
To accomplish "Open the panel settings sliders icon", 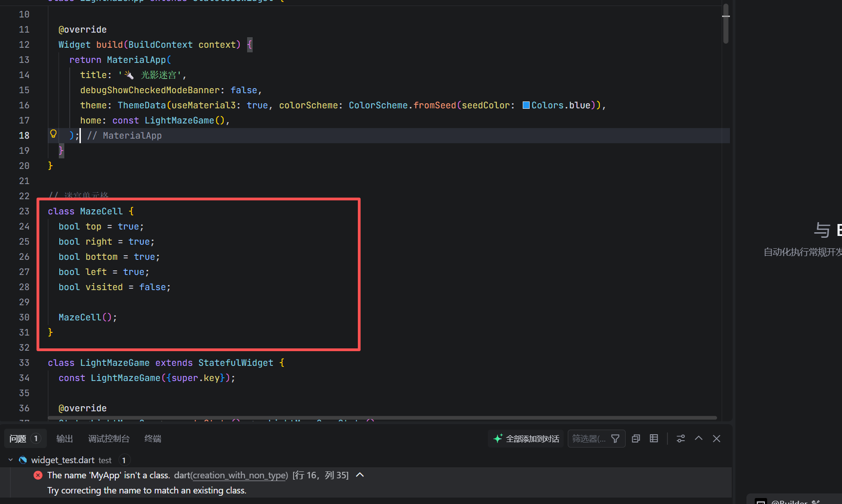I will (x=681, y=439).
